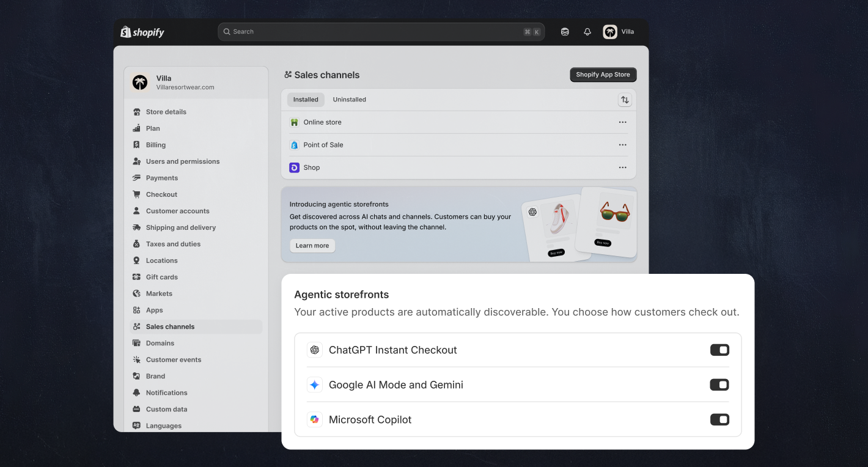Switch to the Uninstalled tab
This screenshot has width=868, height=467.
point(349,99)
